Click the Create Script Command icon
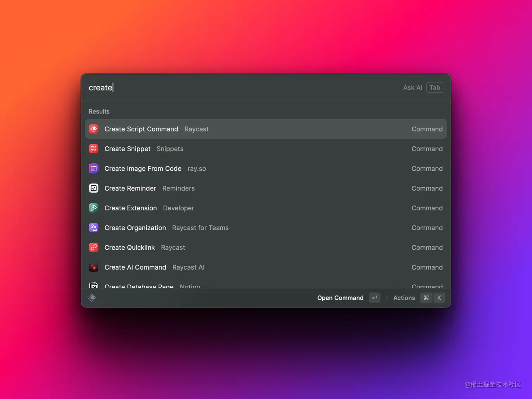This screenshot has height=399, width=532. pyautogui.click(x=94, y=129)
